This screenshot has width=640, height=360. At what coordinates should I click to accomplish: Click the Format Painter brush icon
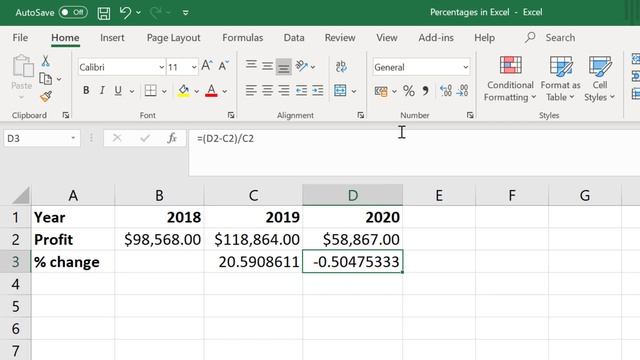pyautogui.click(x=45, y=96)
